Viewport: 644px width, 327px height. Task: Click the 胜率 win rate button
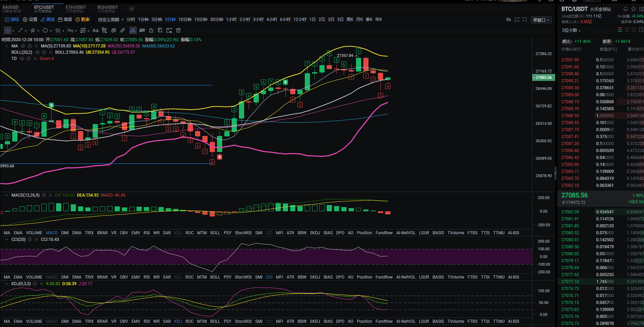point(83,20)
